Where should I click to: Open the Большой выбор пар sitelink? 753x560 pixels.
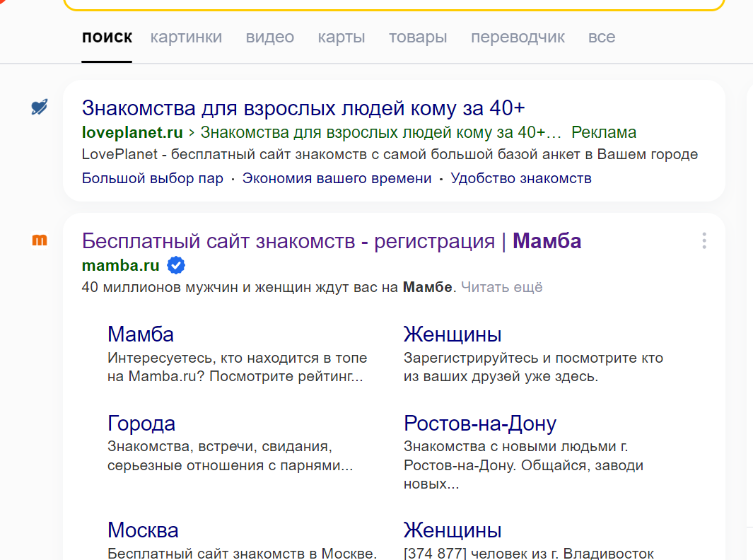[x=152, y=178]
